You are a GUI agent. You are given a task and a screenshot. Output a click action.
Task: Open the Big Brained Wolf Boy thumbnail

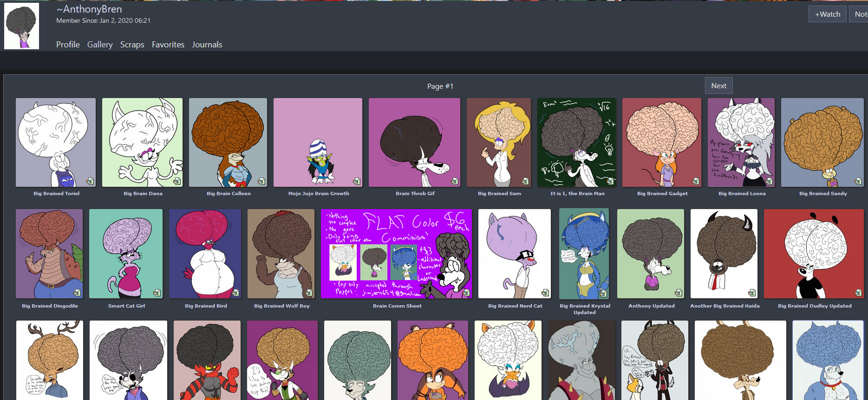(x=281, y=254)
